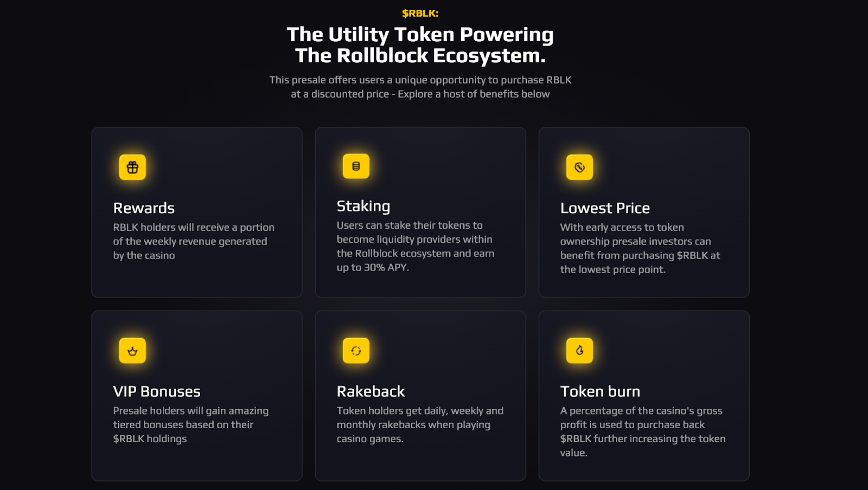868x490 pixels.
Task: Click the main Utility Token headline
Action: click(420, 45)
